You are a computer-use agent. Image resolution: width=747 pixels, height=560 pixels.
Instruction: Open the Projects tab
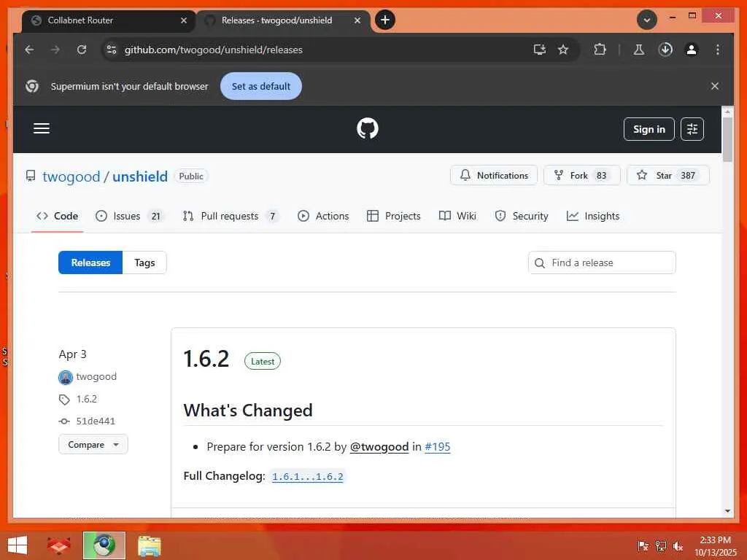pos(393,216)
